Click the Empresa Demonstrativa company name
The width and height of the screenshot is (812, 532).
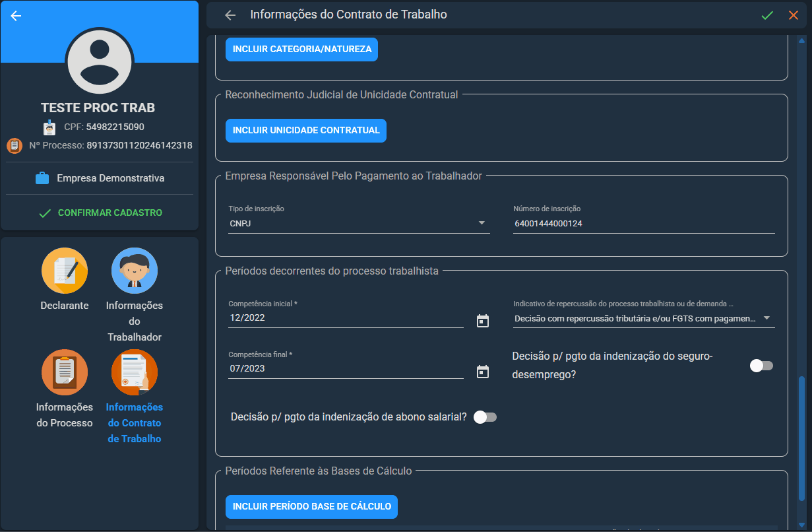(111, 178)
